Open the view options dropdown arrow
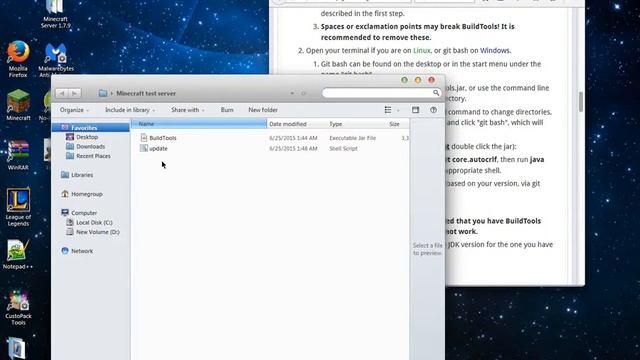640x360 pixels. (398, 110)
